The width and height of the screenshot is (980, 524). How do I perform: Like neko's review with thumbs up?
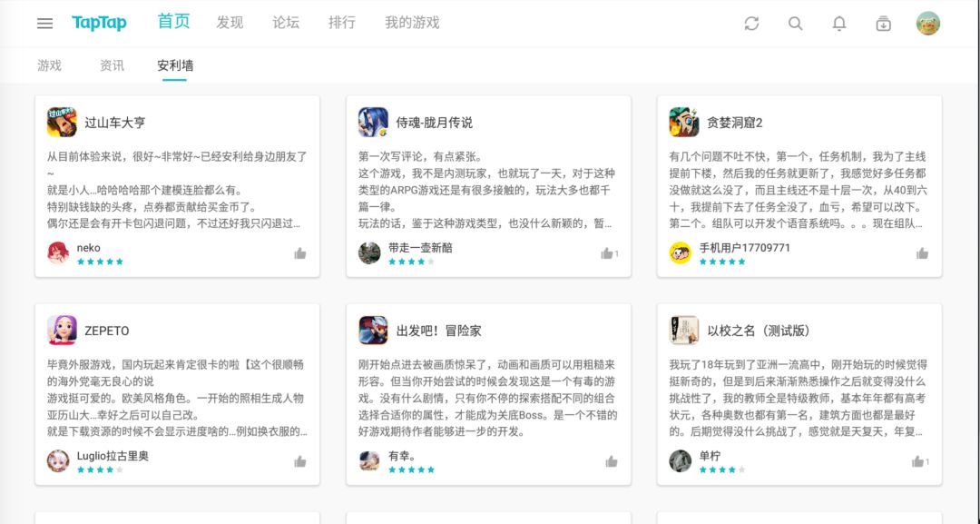(300, 253)
